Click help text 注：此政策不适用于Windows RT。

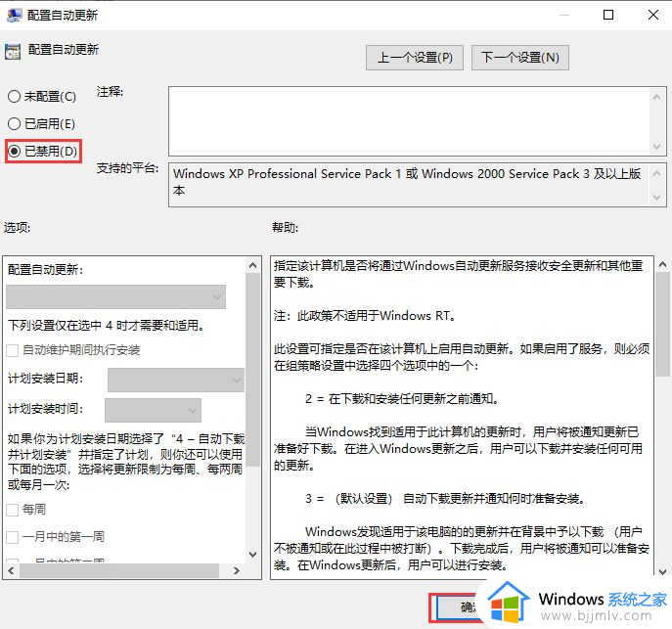pos(365,316)
